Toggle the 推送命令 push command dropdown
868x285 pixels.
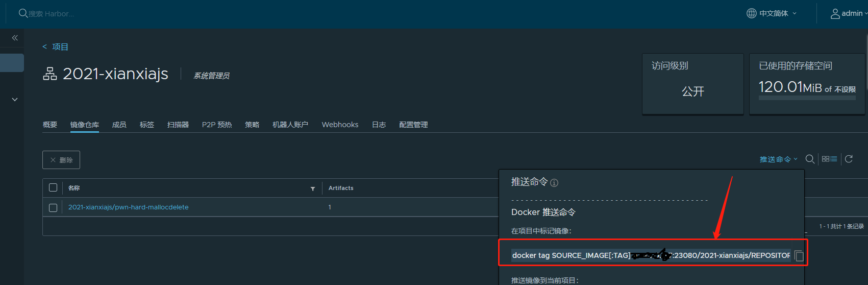[779, 159]
